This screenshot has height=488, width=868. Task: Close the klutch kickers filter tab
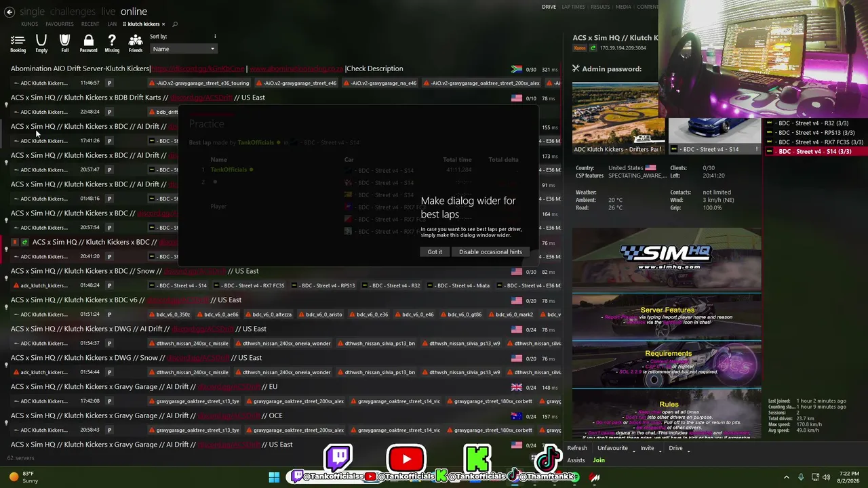[x=163, y=24]
